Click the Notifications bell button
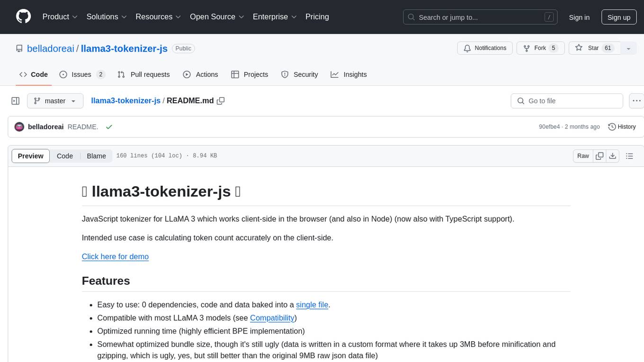The image size is (644, 362). (485, 48)
